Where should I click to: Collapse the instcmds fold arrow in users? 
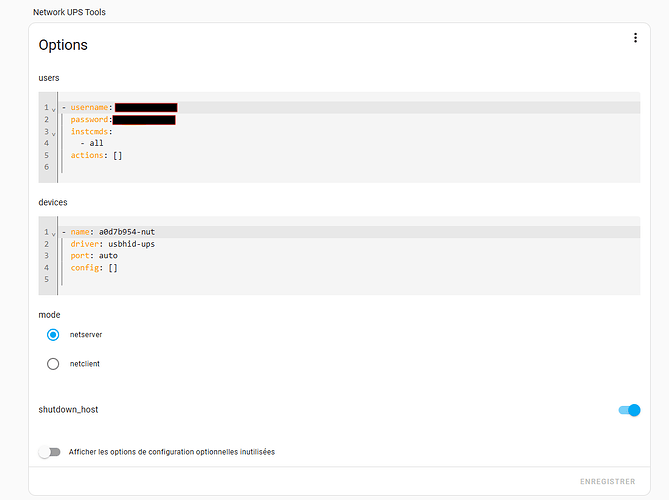pyautogui.click(x=54, y=133)
